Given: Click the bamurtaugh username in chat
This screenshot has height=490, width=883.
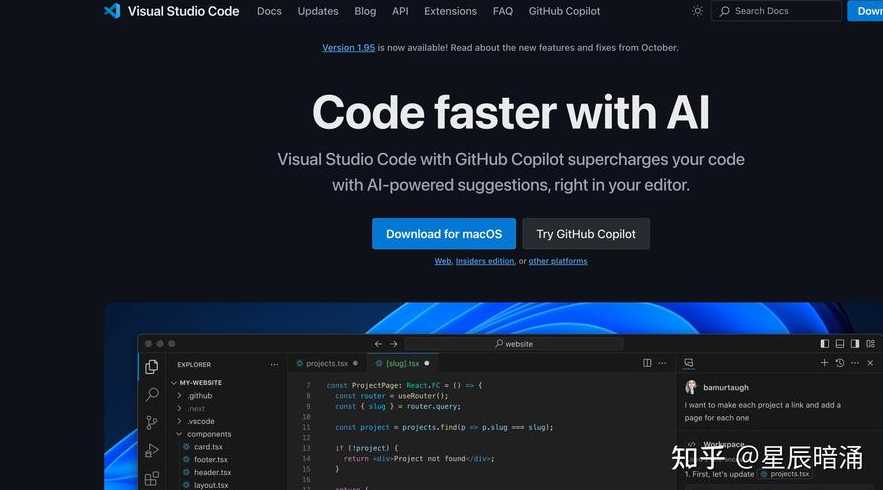Looking at the screenshot, I should pos(726,387).
